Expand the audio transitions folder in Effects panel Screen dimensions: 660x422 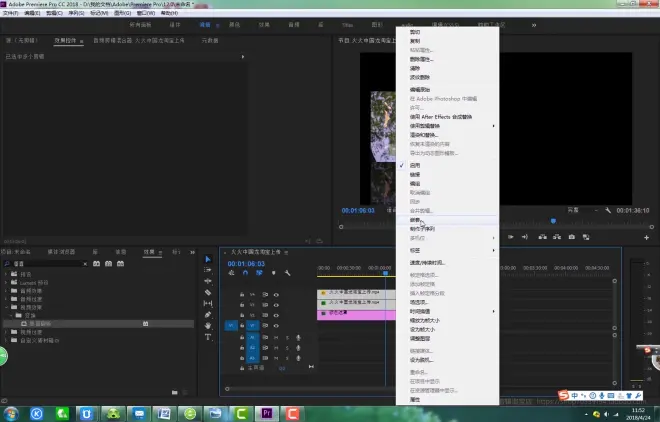click(6, 299)
